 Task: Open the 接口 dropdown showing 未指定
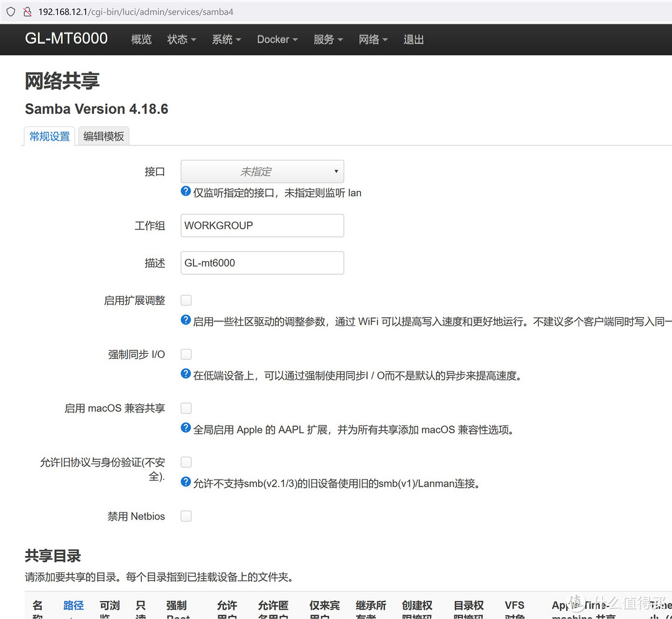tap(263, 171)
